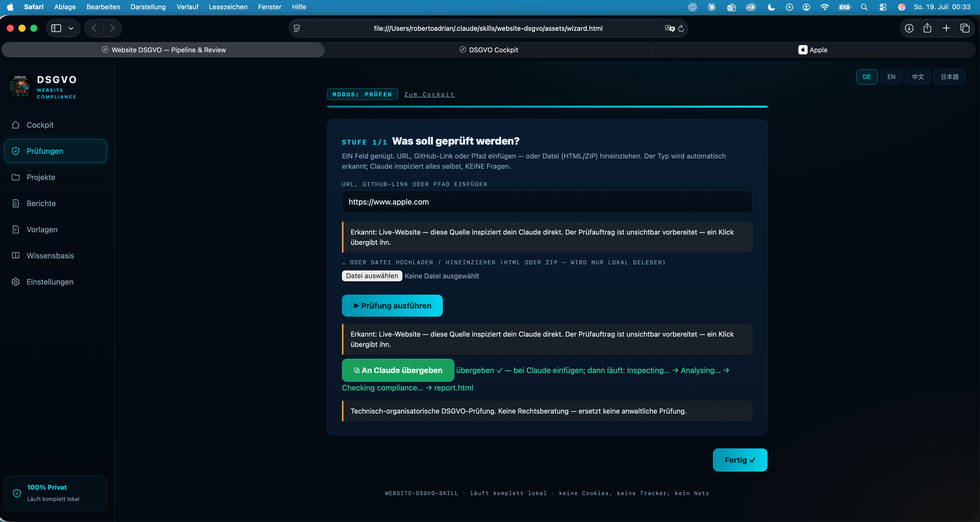Click the 'Was soll geprüft werden?' heading
The height and width of the screenshot is (522, 980).
pyautogui.click(x=456, y=141)
